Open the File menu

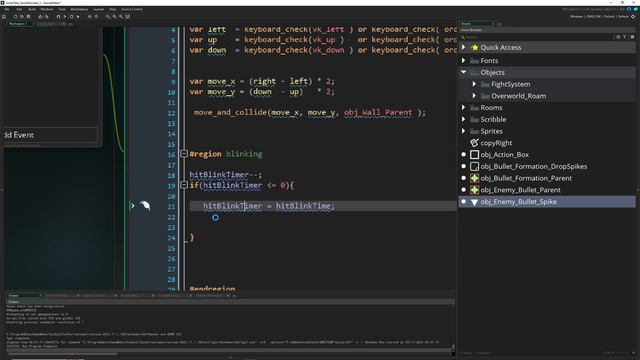pyautogui.click(x=7, y=9)
